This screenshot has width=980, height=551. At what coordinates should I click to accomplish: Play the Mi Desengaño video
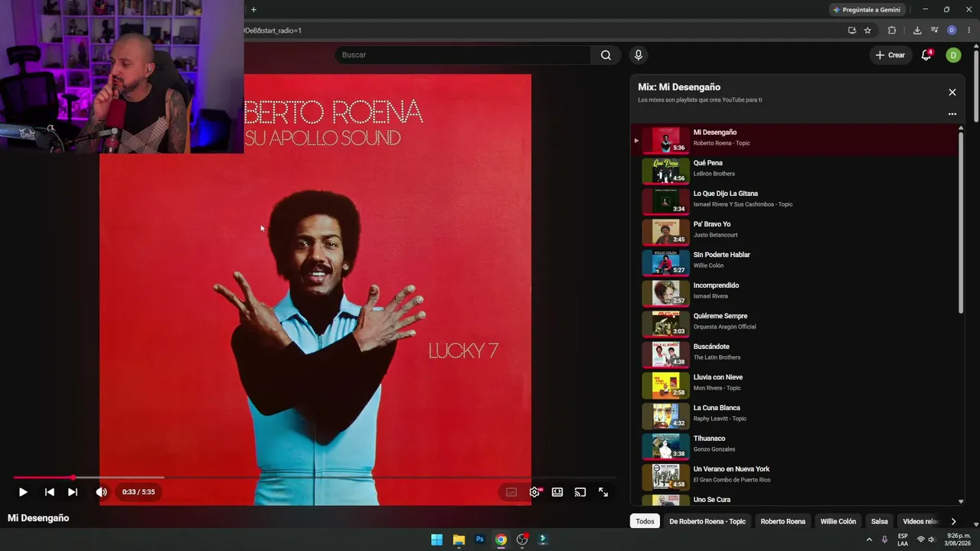(23, 492)
